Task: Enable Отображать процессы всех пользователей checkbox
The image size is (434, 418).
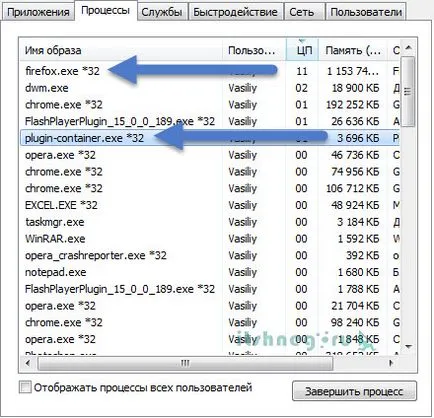Action: (25, 388)
